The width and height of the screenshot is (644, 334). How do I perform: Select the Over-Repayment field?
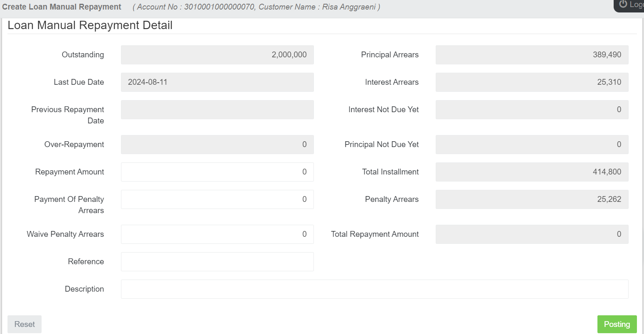coord(217,144)
